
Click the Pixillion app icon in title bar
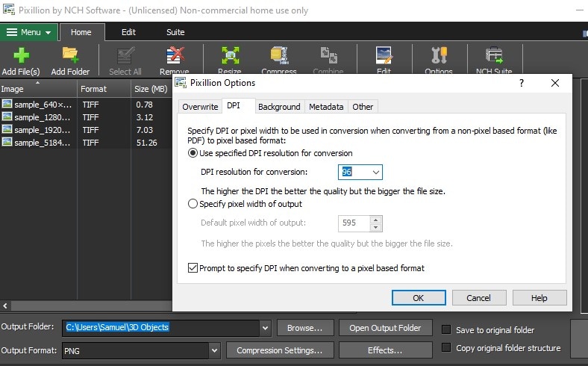tap(9, 9)
